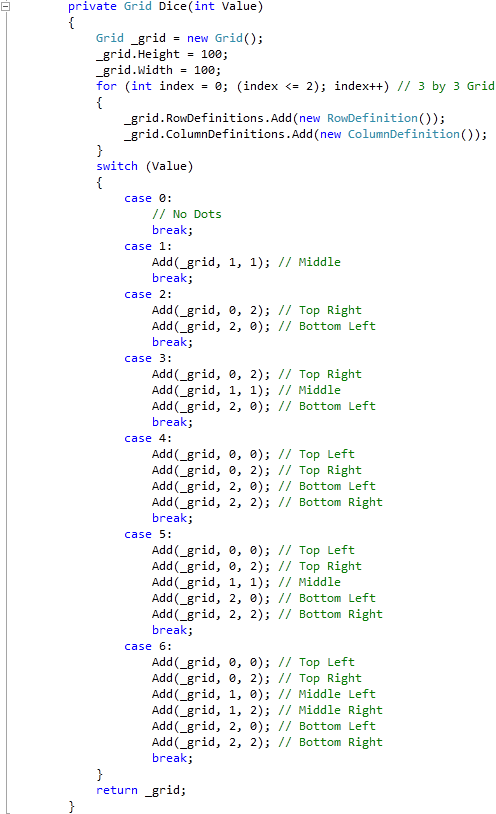
Task: Click the '// Middle Left' comment
Action: tap(327, 695)
